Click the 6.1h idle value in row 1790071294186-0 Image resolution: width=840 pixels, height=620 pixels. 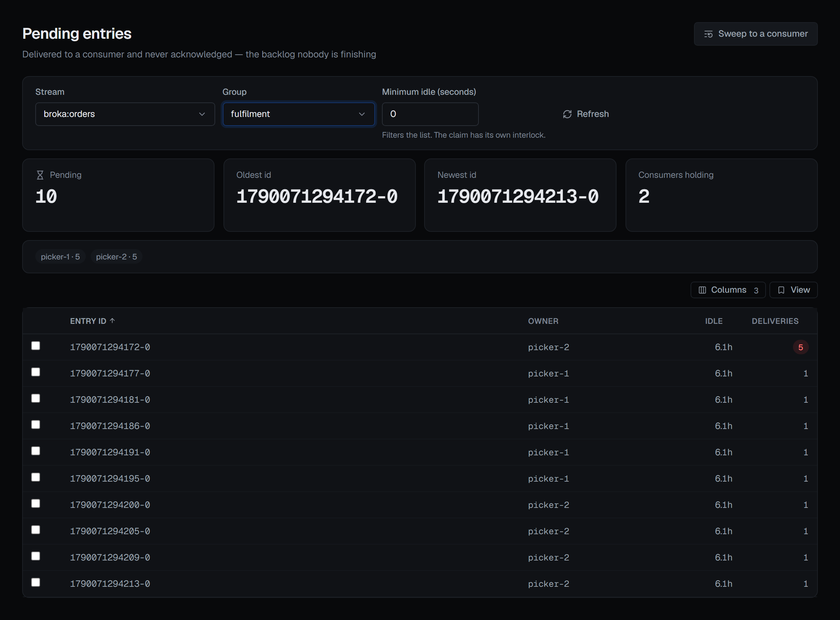(723, 426)
